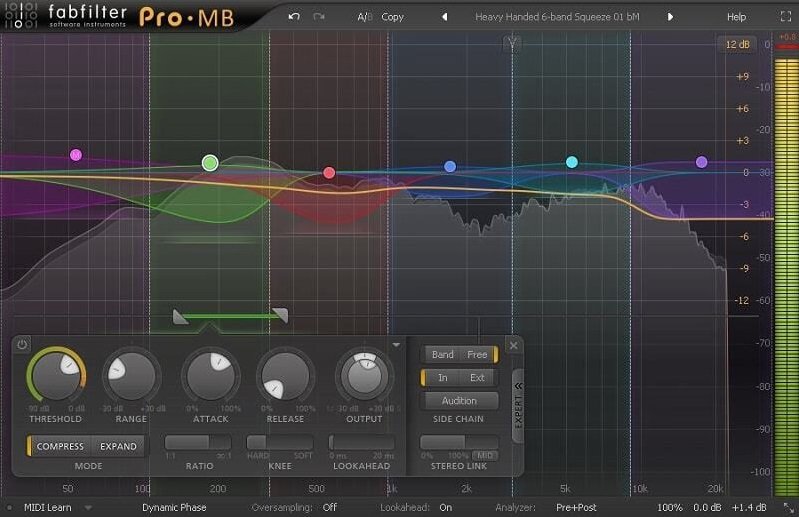Image resolution: width=799 pixels, height=517 pixels.
Task: Open the MIDI Learn dropdown arrow
Action: pos(88,508)
